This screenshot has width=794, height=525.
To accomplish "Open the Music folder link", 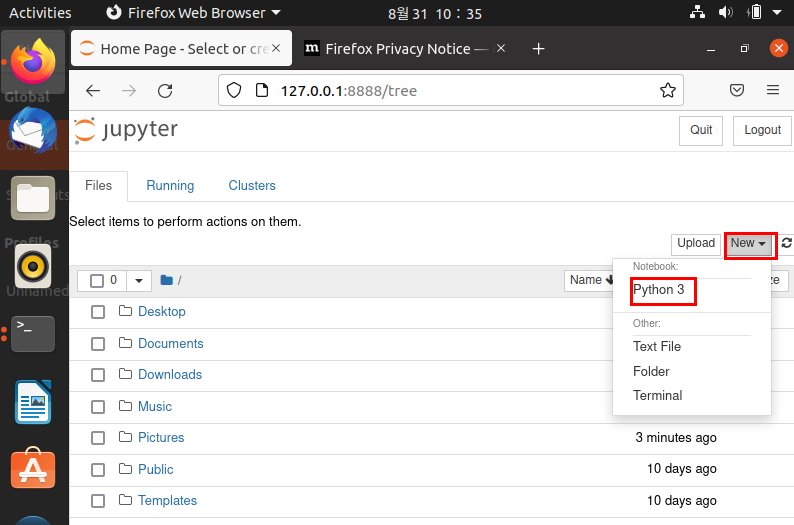I will coord(154,406).
